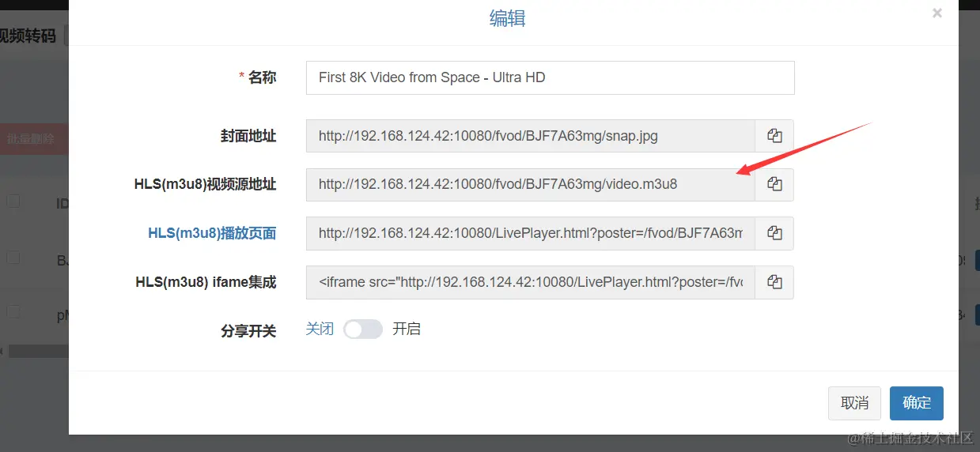Copy the HLS(m3u8) iframe integration code
This screenshot has height=452, width=980.
774,282
